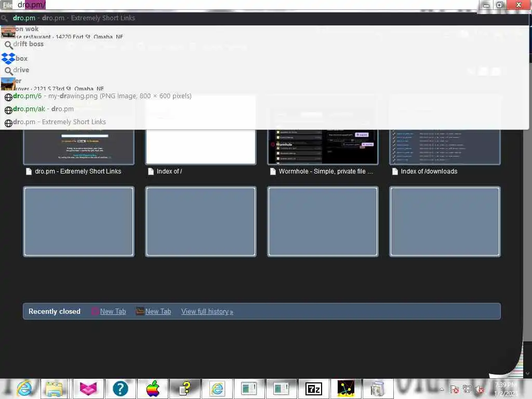Select the last dro.pm Extremely Short Links entry
Screen dimensions: 532x399
[264, 122]
